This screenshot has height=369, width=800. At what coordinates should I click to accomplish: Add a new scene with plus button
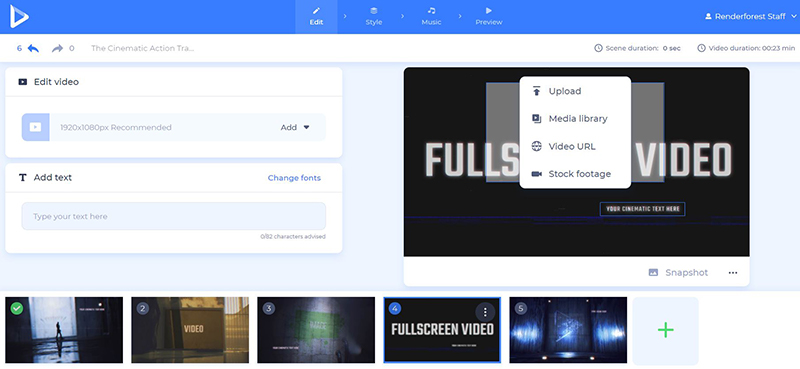[665, 330]
